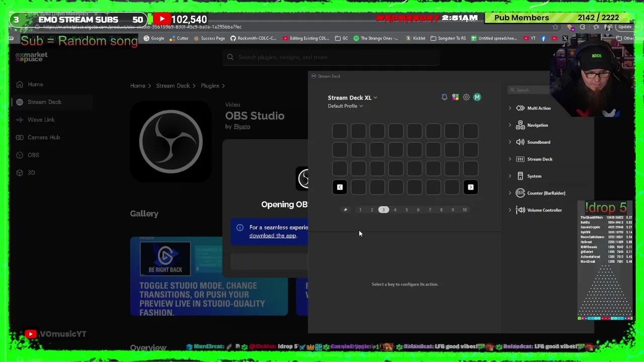Image resolution: width=644 pixels, height=362 pixels.
Task: Click the info icon in download banner
Action: pyautogui.click(x=240, y=228)
